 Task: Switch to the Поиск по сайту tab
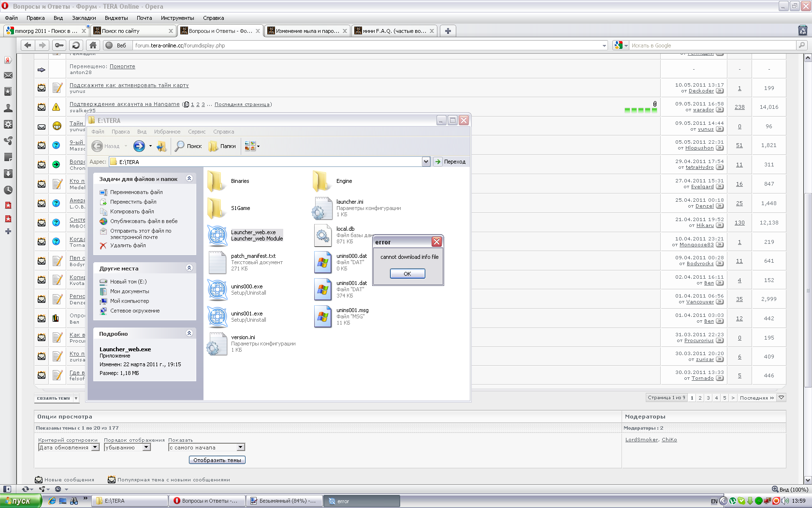132,31
